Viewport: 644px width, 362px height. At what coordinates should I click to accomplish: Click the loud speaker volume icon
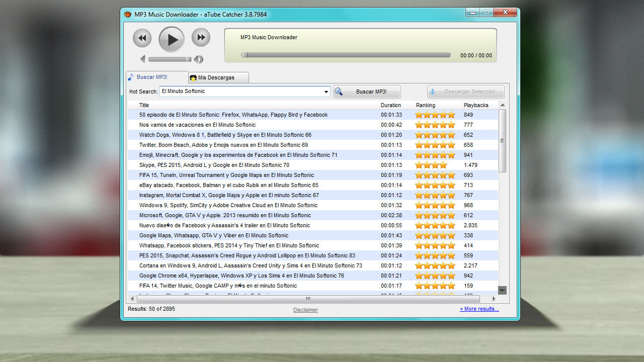point(199,59)
